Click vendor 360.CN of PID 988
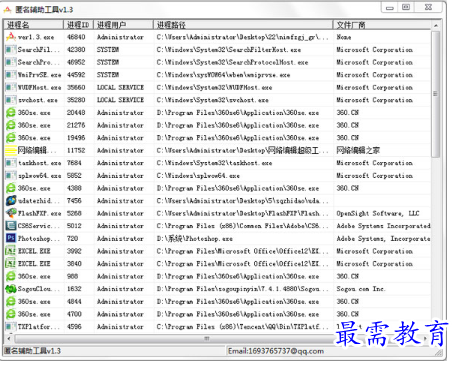The image size is (457, 365). [x=347, y=276]
